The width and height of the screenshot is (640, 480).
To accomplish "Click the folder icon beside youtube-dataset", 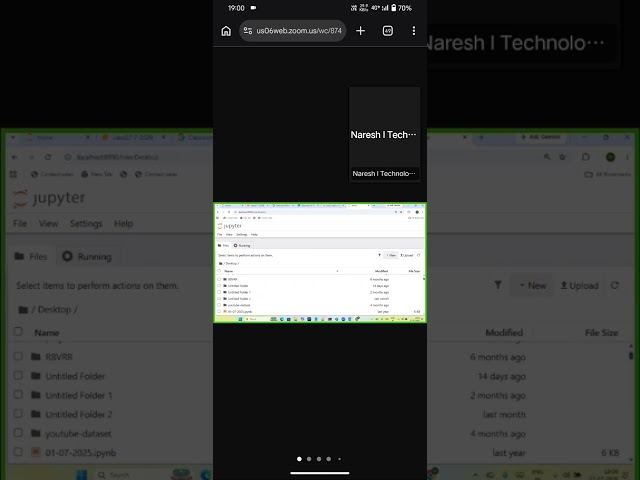I will point(36,433).
